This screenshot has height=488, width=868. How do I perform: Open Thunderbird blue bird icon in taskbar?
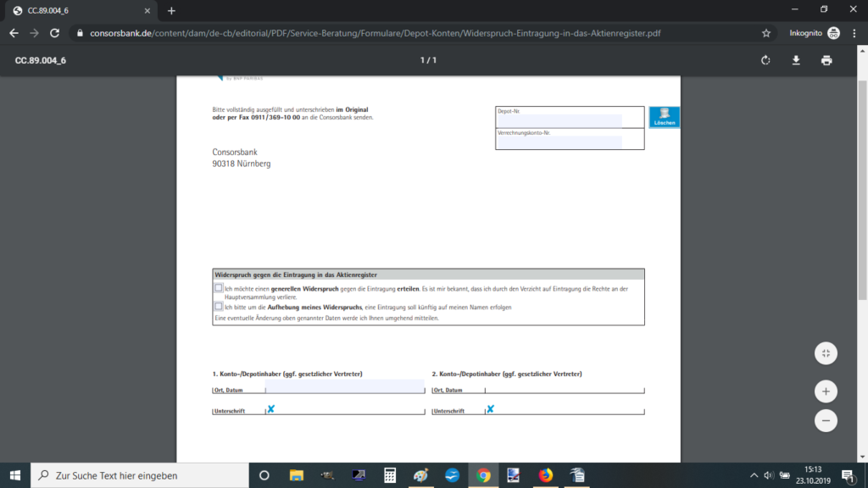click(452, 475)
